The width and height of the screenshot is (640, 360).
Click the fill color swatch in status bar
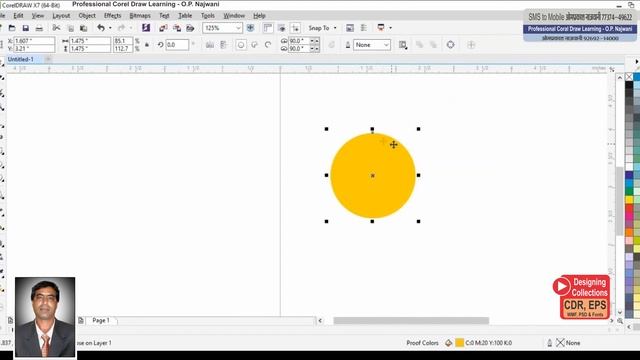[459, 343]
